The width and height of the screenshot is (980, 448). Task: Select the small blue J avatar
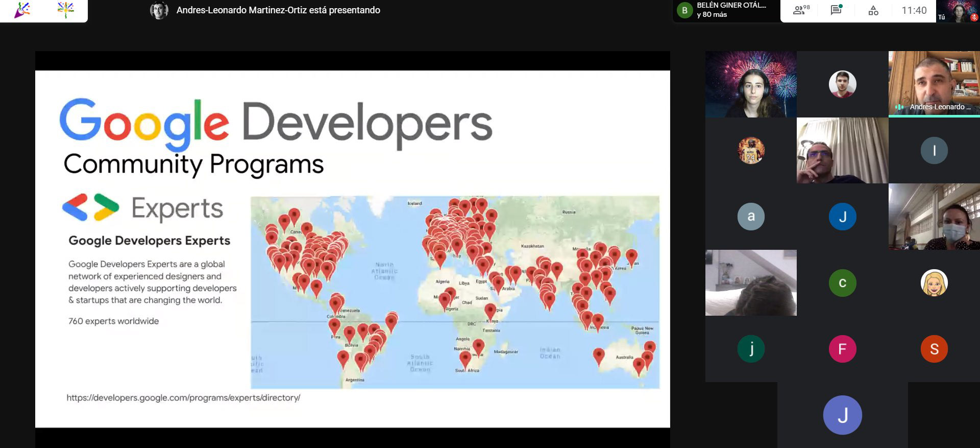pos(842,217)
